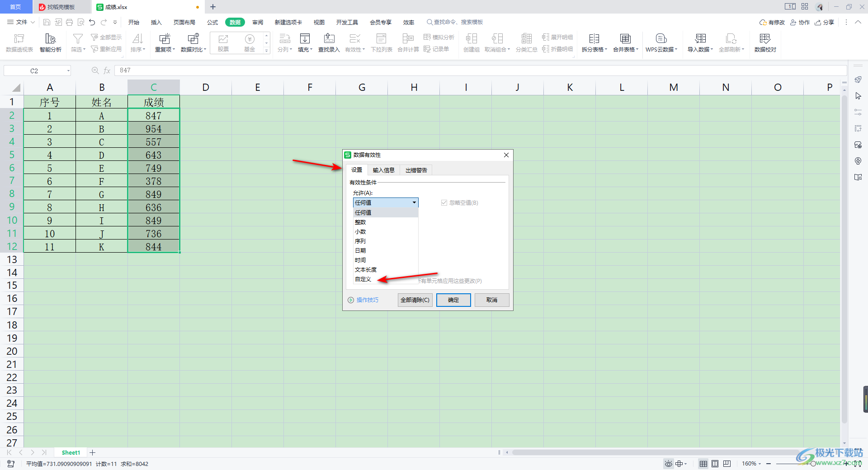The height and width of the screenshot is (470, 868).
Task: Click the undo arrow icon
Action: click(92, 22)
